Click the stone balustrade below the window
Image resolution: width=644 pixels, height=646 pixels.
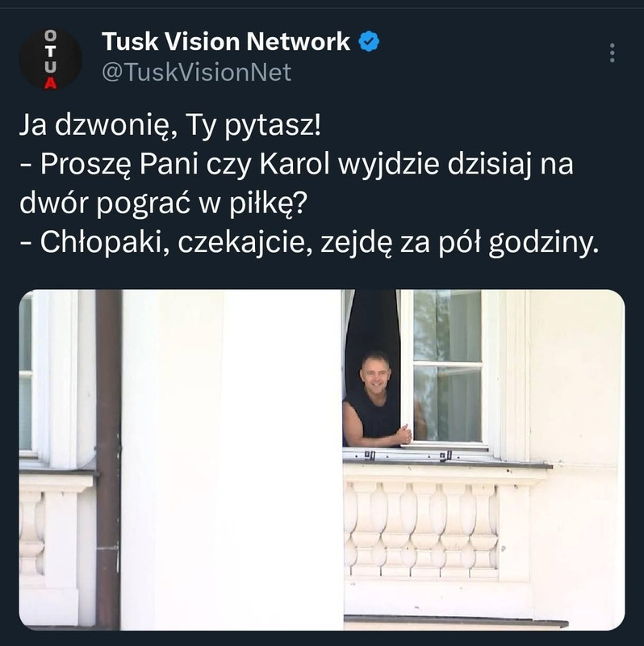click(x=423, y=530)
